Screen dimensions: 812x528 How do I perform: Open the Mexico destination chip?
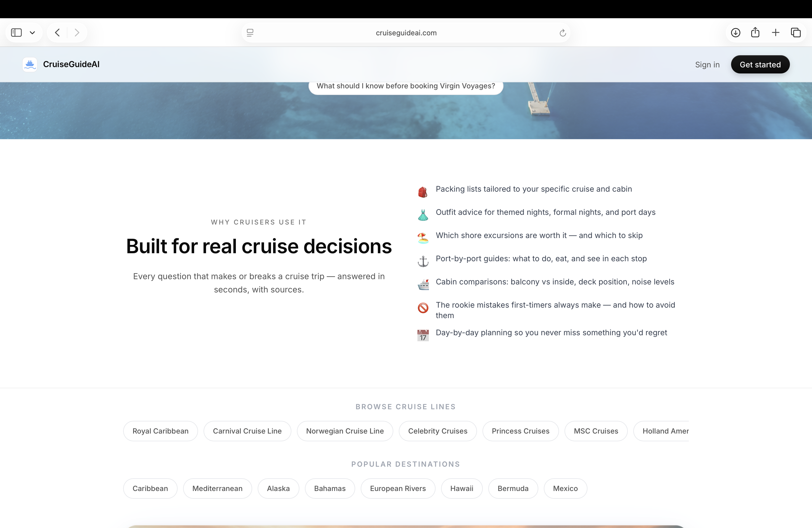pyautogui.click(x=565, y=489)
